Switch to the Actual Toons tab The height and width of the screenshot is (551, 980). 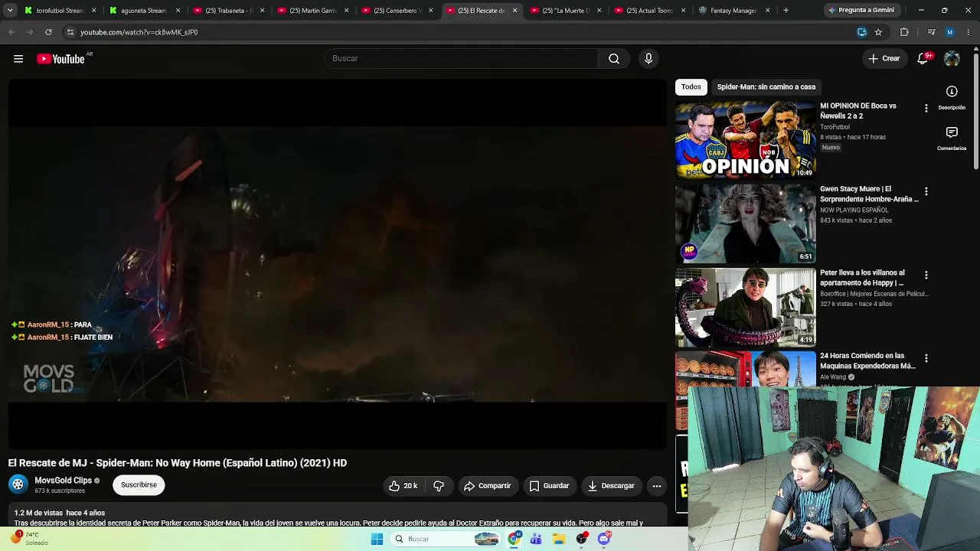coord(651,11)
